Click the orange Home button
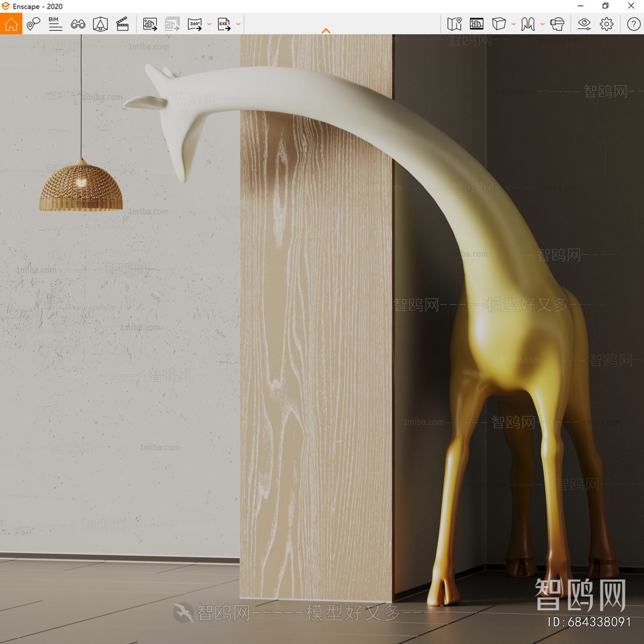The width and height of the screenshot is (644, 644). coord(11,24)
